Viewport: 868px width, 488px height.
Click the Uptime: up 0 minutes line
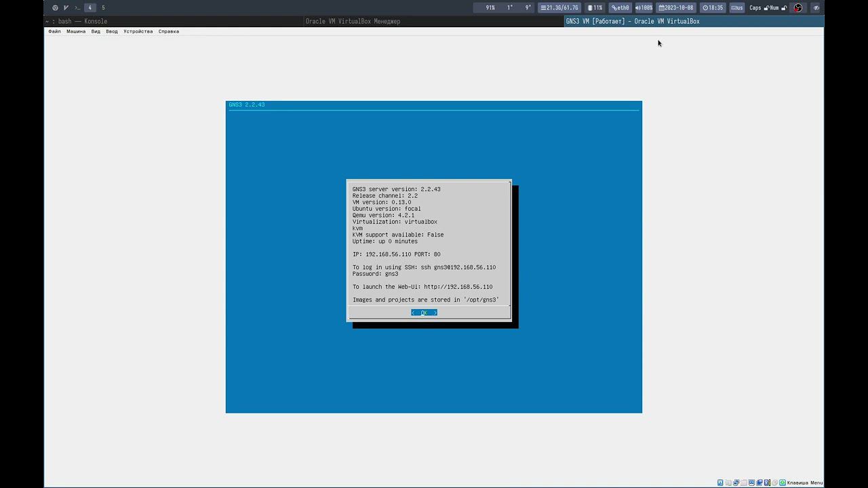coord(385,241)
